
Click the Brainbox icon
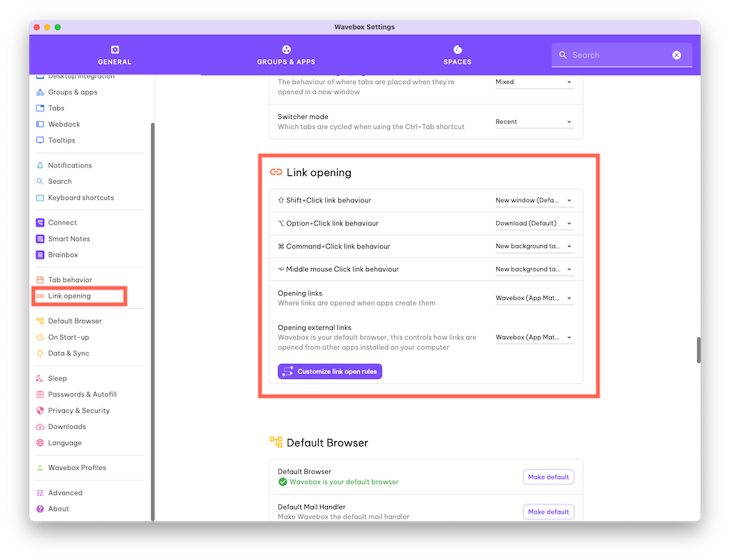[x=40, y=255]
